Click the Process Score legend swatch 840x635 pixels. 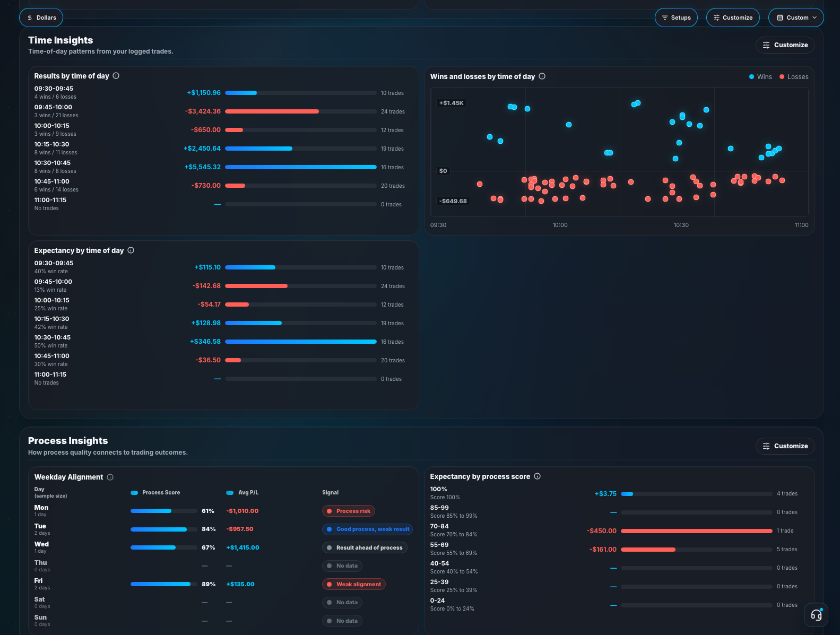pos(134,493)
